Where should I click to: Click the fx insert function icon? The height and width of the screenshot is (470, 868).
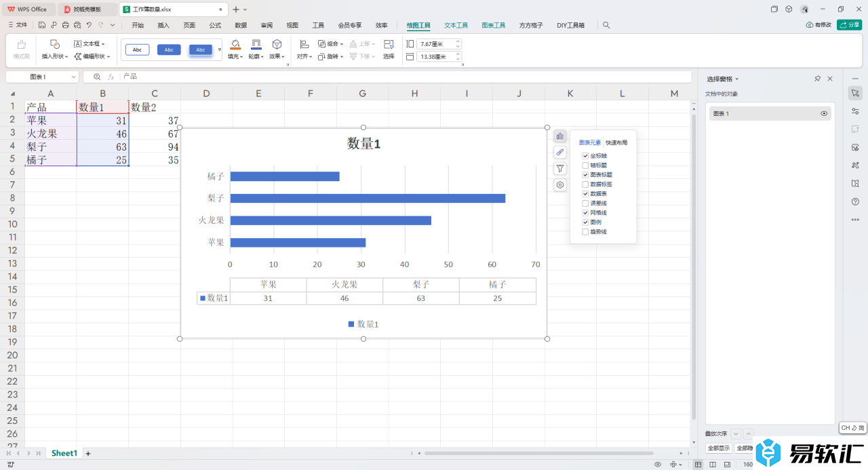111,77
